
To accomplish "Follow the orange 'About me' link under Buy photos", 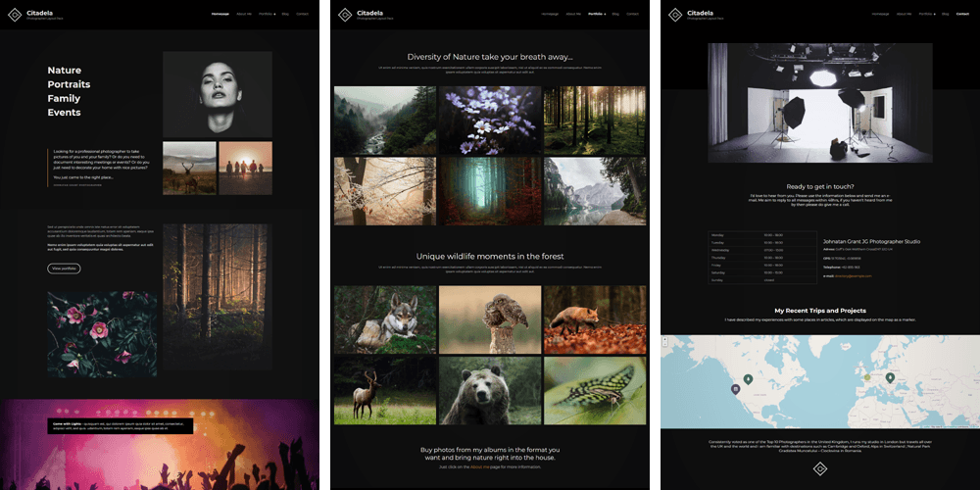I will [x=479, y=467].
